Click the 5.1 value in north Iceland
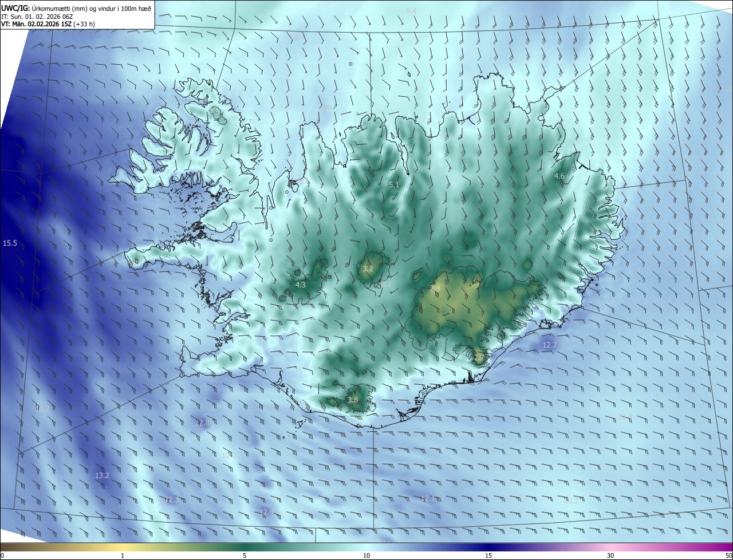The image size is (733, 560). [x=394, y=185]
